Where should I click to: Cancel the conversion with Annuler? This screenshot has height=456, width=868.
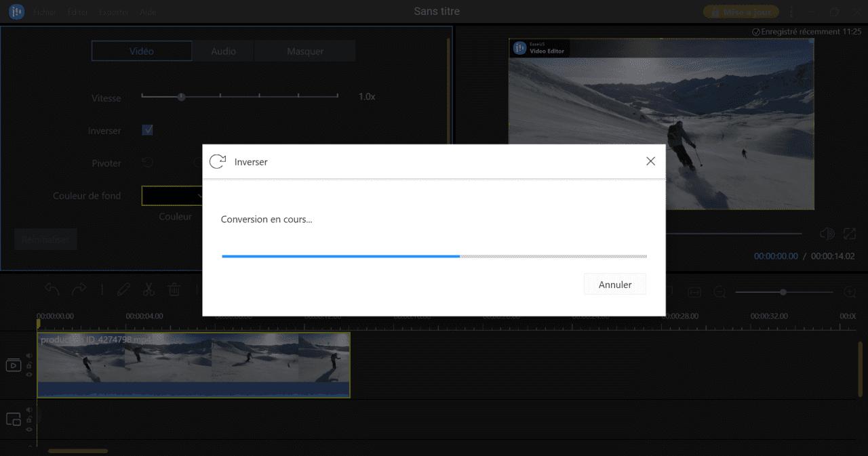tap(614, 284)
